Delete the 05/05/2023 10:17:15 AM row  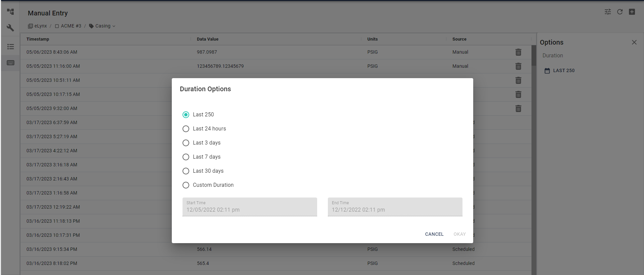518,95
